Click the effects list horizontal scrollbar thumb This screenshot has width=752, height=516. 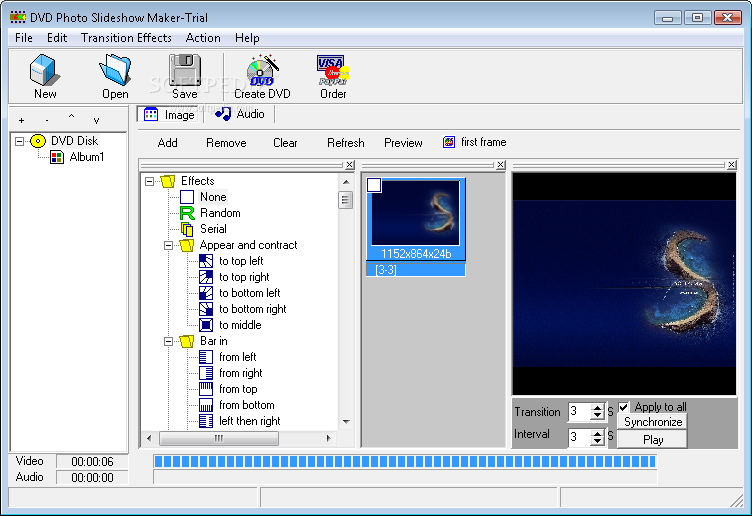point(219,438)
